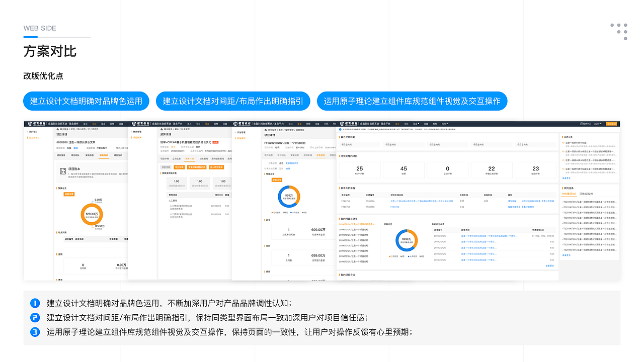This screenshot has width=644, height=362.
Task: Switch to the 已完成(222) tab under 我的任务
Action: [x=586, y=194]
